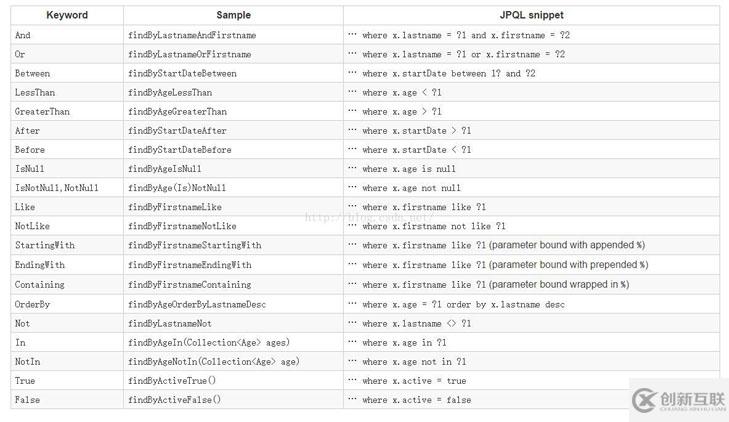Select the Containing keyword cell
Image resolution: width=729 pixels, height=422 pixels.
[67, 284]
